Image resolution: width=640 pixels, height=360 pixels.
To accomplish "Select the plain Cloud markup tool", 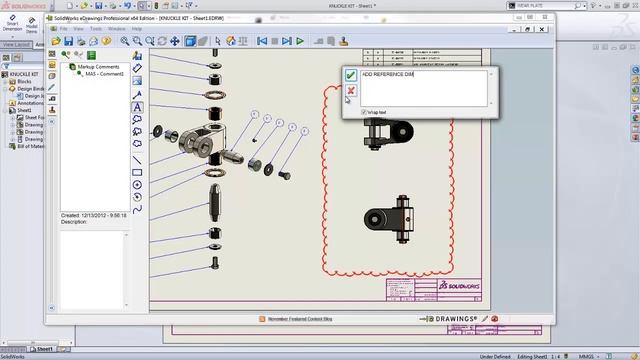I will (137, 144).
